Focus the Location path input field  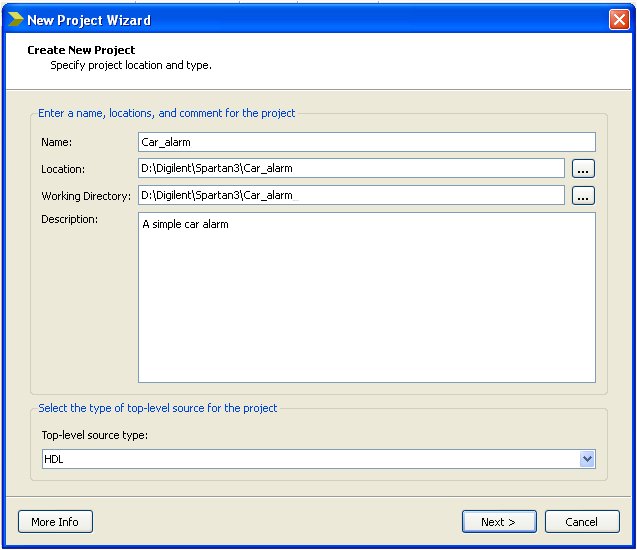[x=350, y=169]
